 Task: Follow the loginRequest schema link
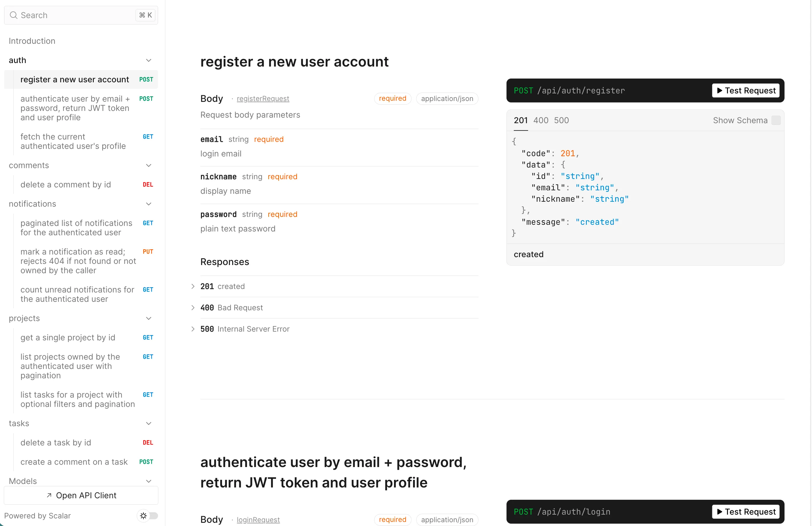(258, 520)
